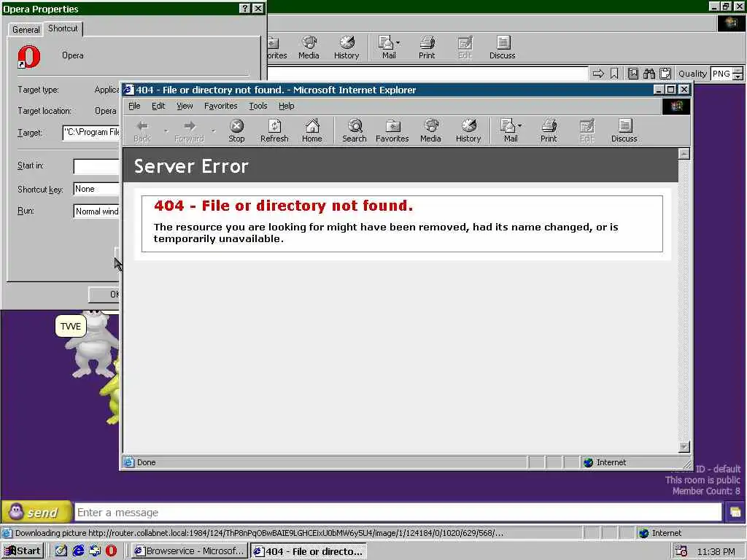Launch Internet Explorer from quick launch
Screen dimensions: 747x560
point(78,551)
